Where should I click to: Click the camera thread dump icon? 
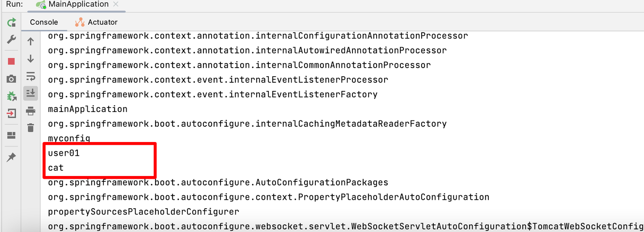(12, 79)
